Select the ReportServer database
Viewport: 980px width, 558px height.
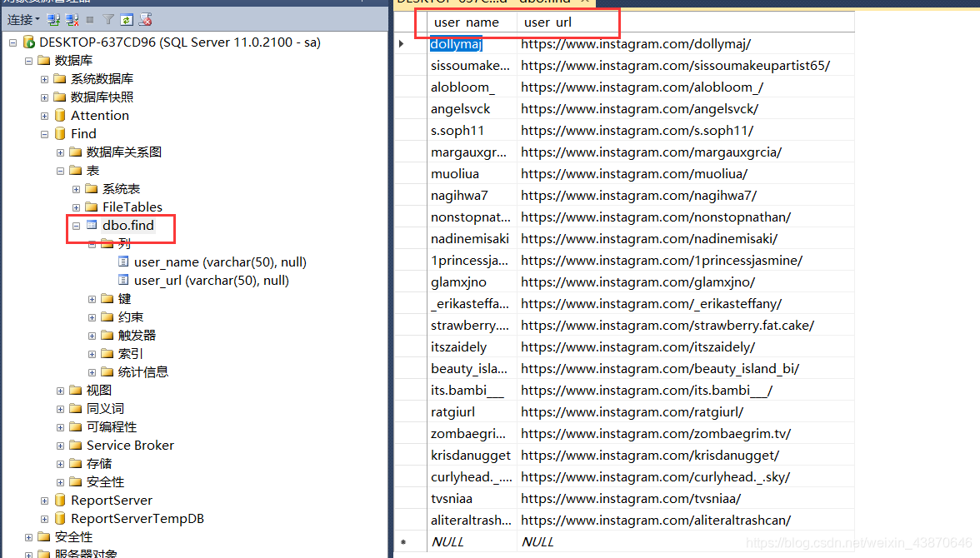(112, 501)
